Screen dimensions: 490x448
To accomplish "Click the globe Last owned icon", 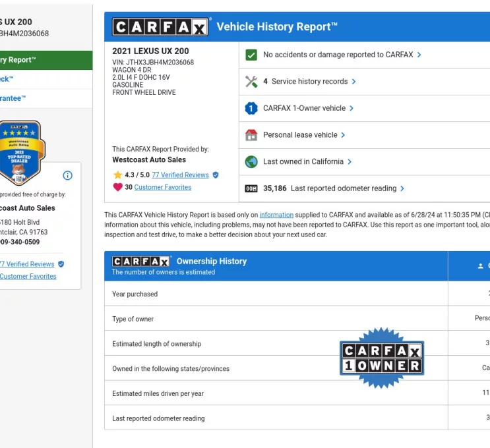I will pyautogui.click(x=251, y=161).
